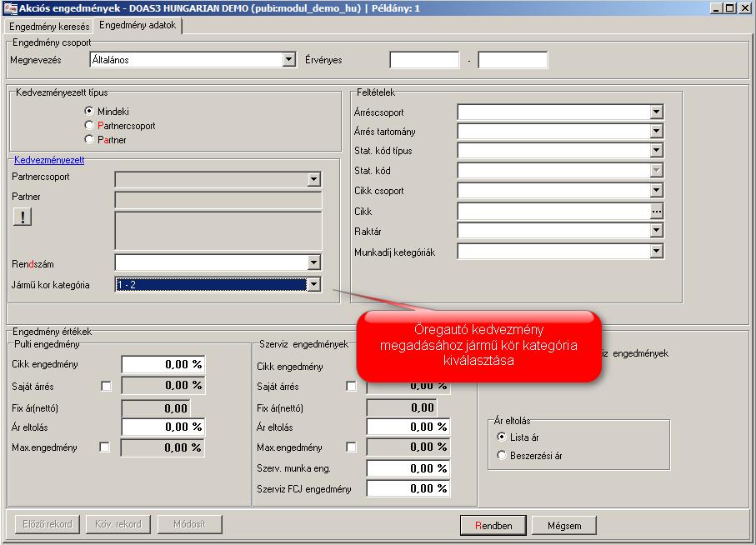The image size is (756, 545).
Task: Click Szerviz Fix ár(nettó) field
Action: click(x=402, y=407)
